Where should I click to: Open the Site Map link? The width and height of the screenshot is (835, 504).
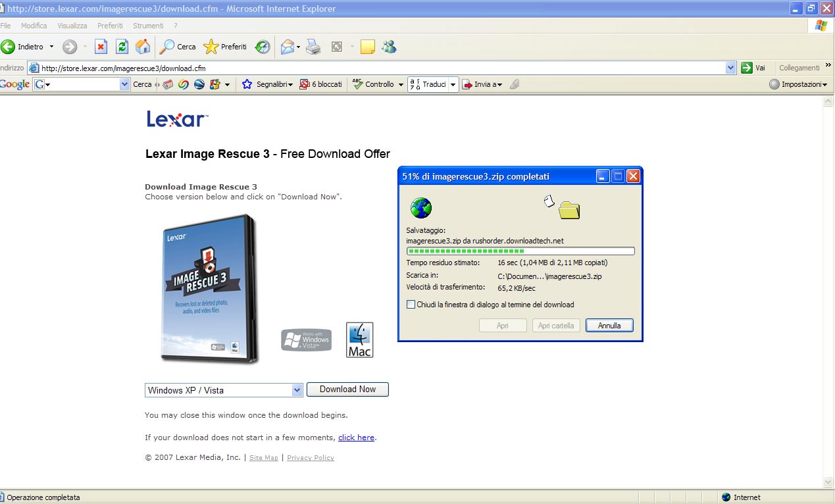tap(264, 458)
